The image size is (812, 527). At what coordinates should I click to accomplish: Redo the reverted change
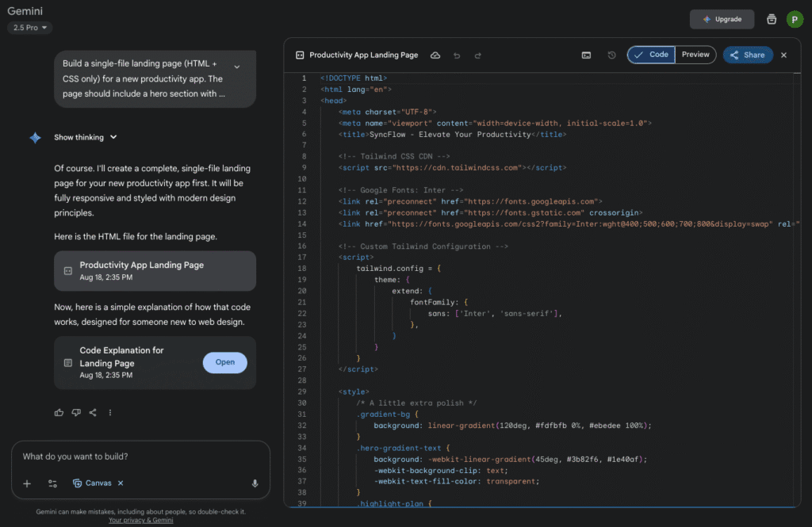pos(477,55)
